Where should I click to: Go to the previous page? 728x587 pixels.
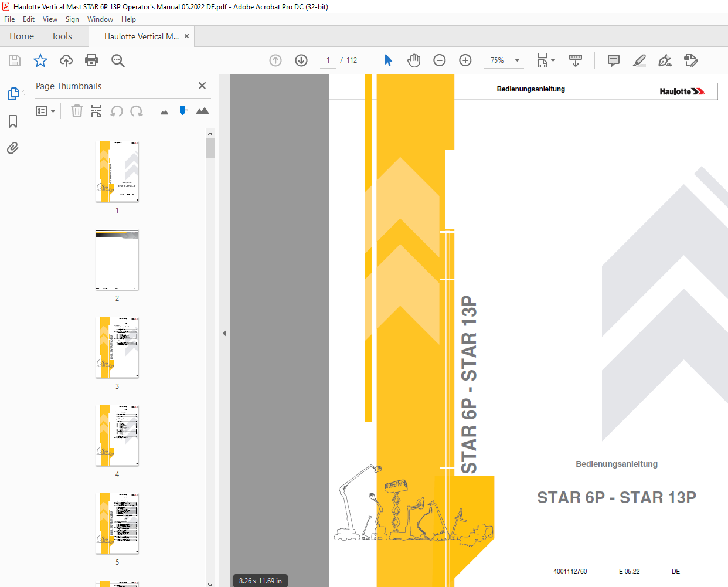pyautogui.click(x=275, y=60)
